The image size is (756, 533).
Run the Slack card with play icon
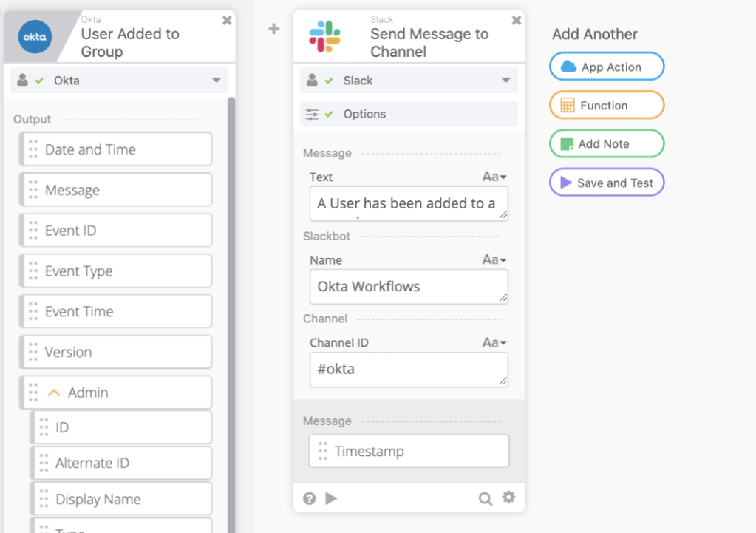point(331,498)
